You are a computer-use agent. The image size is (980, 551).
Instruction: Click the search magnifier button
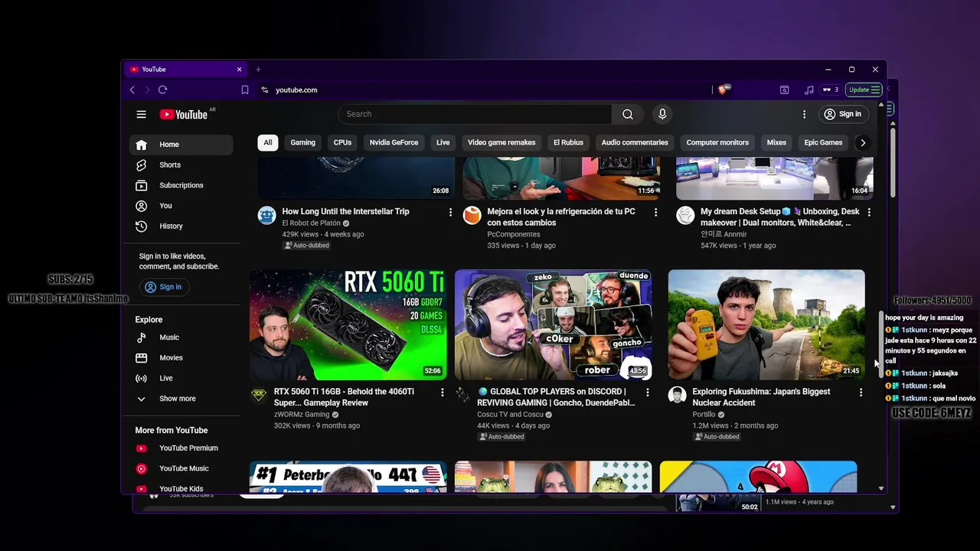627,114
